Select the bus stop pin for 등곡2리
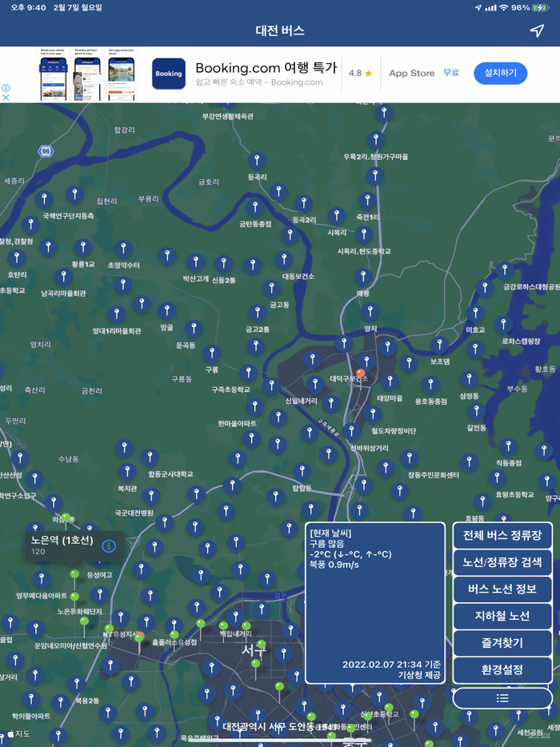 (x=303, y=205)
